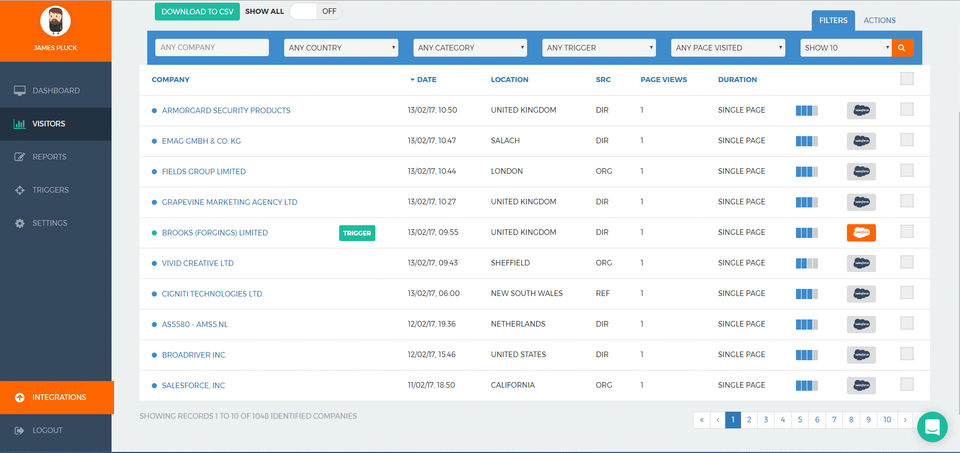Click quality bar for Vivid Creative Ltd
Image resolution: width=960 pixels, height=453 pixels.
[807, 263]
